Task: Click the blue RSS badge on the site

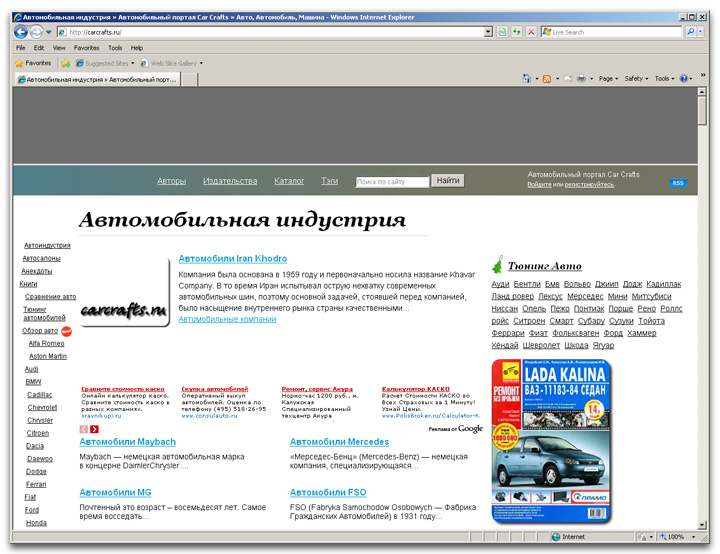Action: click(x=677, y=184)
